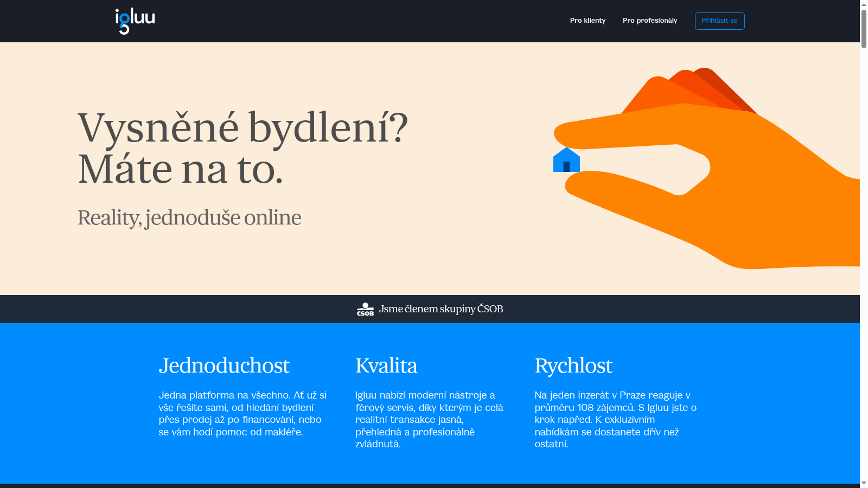
Task: Click the Jsme členem skupiny ČSOB link
Action: (441, 309)
